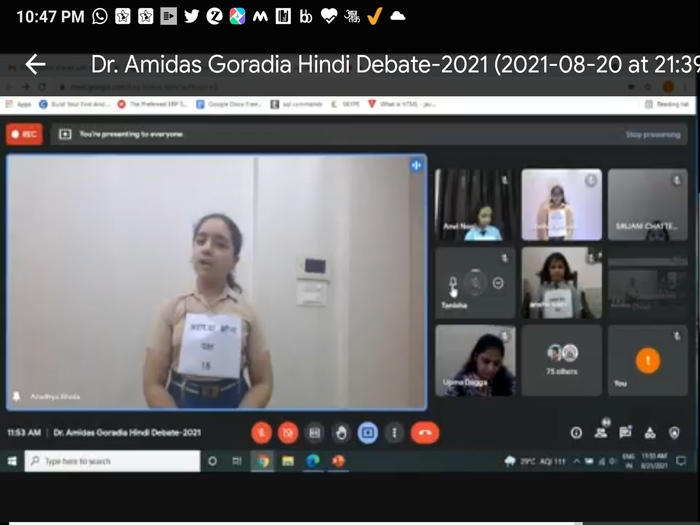This screenshot has height=525, width=700.
Task: Click the Upma Dagga participant tile
Action: (475, 361)
